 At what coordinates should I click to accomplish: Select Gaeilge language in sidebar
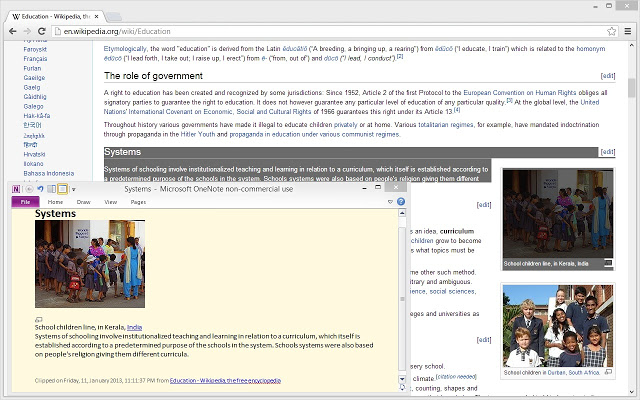[34, 78]
